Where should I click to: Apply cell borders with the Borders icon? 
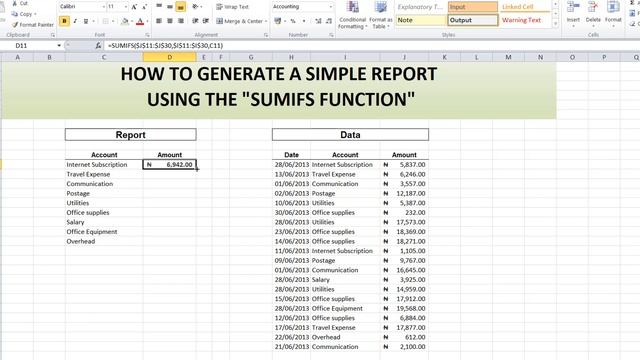pos(106,21)
